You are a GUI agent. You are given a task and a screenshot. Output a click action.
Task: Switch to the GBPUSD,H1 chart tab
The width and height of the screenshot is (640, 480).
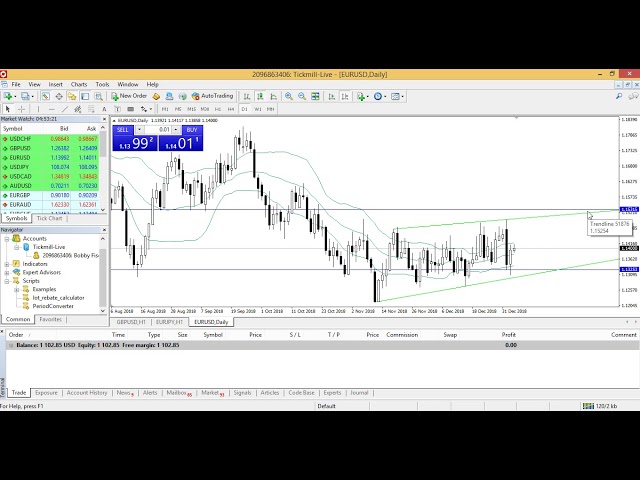click(x=132, y=322)
